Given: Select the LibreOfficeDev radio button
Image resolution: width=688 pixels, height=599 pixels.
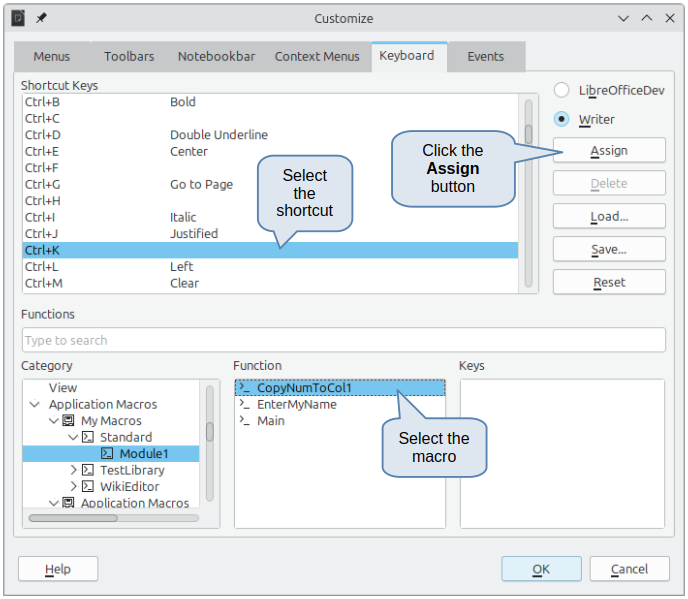Looking at the screenshot, I should pyautogui.click(x=562, y=90).
